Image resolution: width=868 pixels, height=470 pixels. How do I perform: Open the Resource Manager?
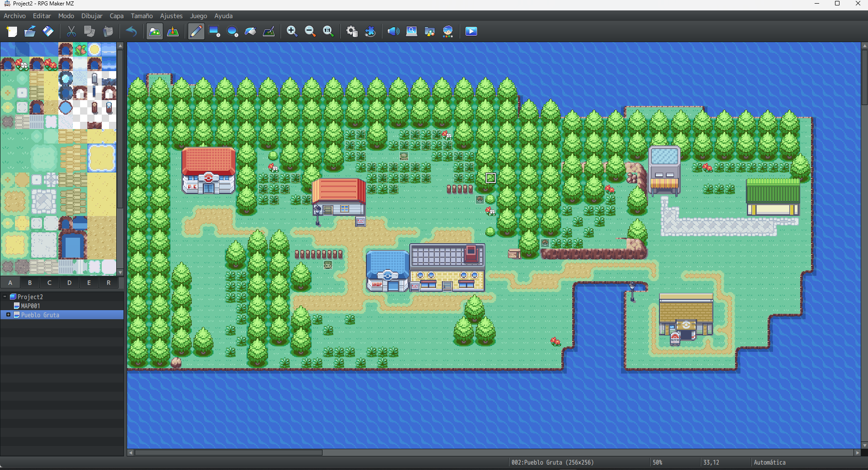tap(430, 31)
